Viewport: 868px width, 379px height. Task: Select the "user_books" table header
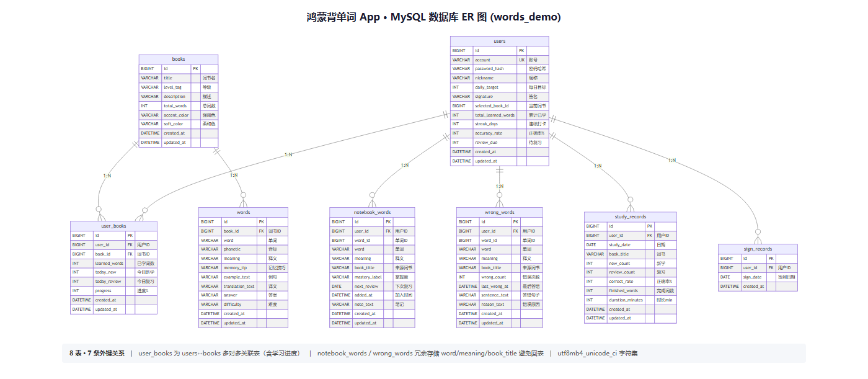[113, 226]
